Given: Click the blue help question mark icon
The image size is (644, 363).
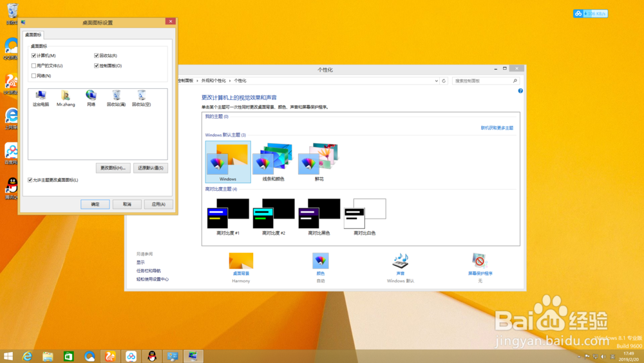Looking at the screenshot, I should point(520,91).
